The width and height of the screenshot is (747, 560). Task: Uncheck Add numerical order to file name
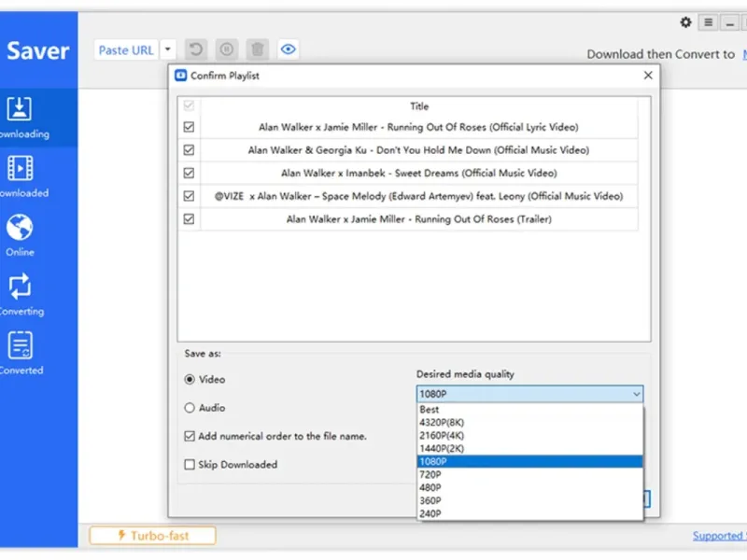[190, 436]
